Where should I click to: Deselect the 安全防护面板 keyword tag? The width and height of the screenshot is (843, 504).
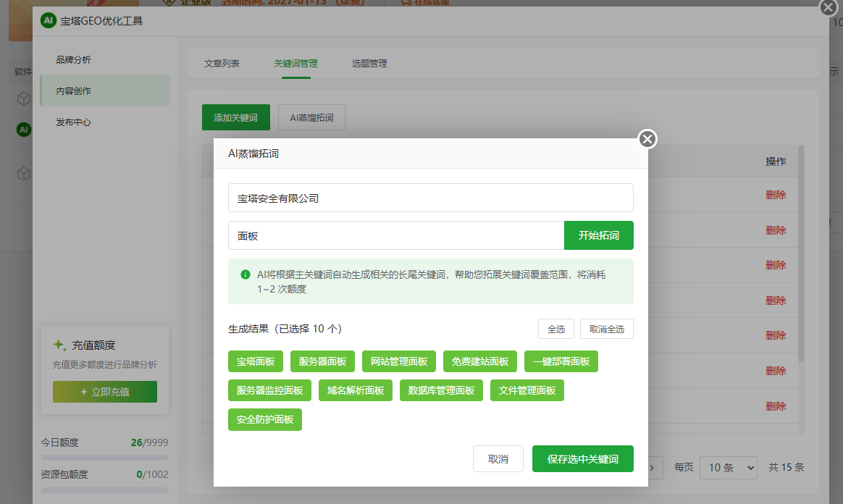point(265,419)
